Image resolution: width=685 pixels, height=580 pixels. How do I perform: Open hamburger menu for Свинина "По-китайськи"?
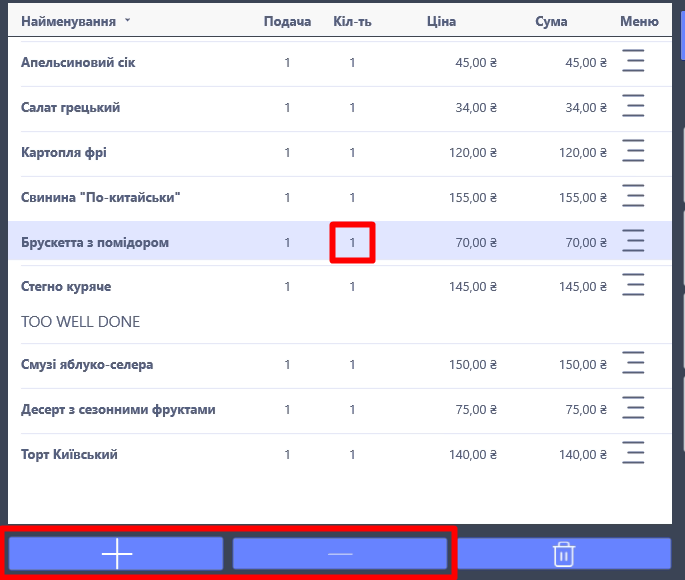pyautogui.click(x=633, y=198)
